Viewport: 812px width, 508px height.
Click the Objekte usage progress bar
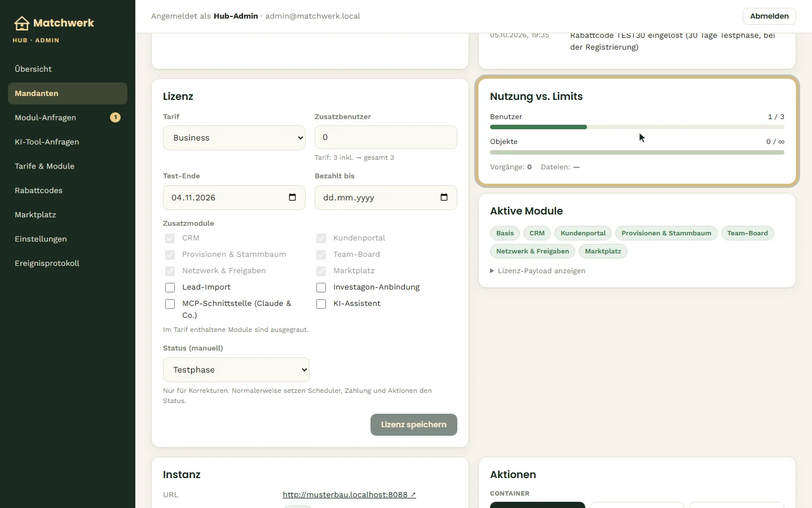pyautogui.click(x=637, y=152)
